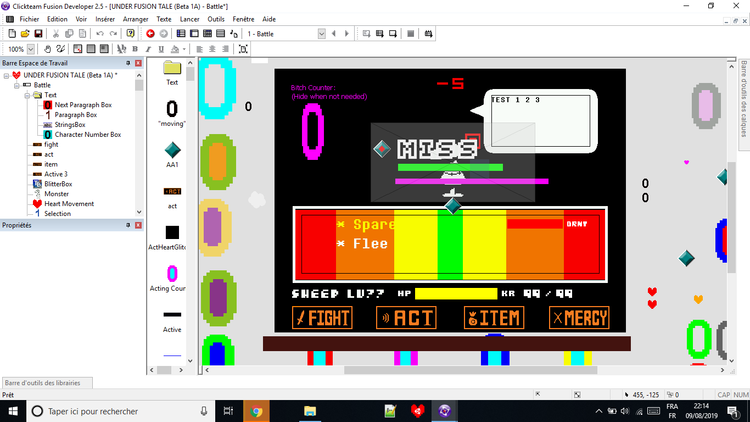The width and height of the screenshot is (750, 422).
Task: Save the application with the floppy icon
Action: click(38, 33)
